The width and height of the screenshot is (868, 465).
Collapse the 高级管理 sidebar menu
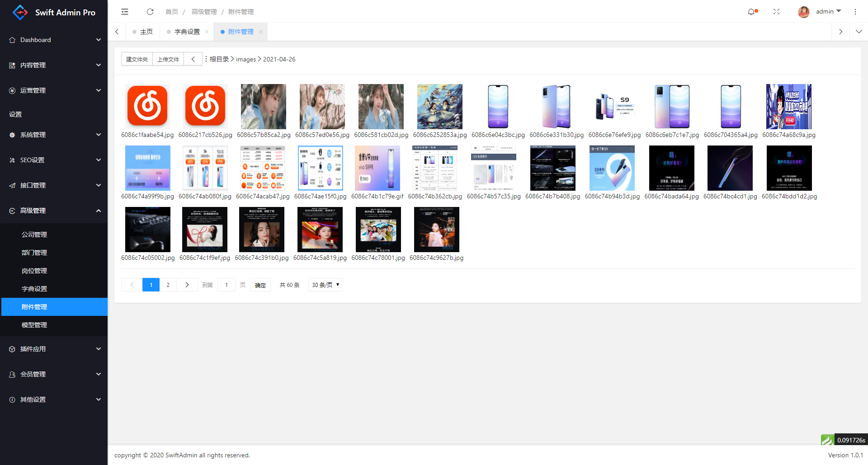click(x=54, y=211)
